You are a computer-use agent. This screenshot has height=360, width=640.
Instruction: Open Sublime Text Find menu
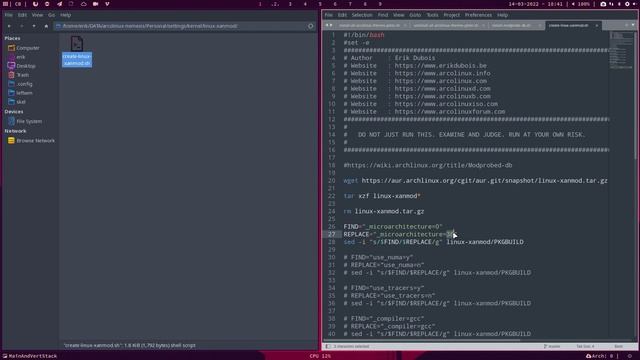[x=383, y=15]
